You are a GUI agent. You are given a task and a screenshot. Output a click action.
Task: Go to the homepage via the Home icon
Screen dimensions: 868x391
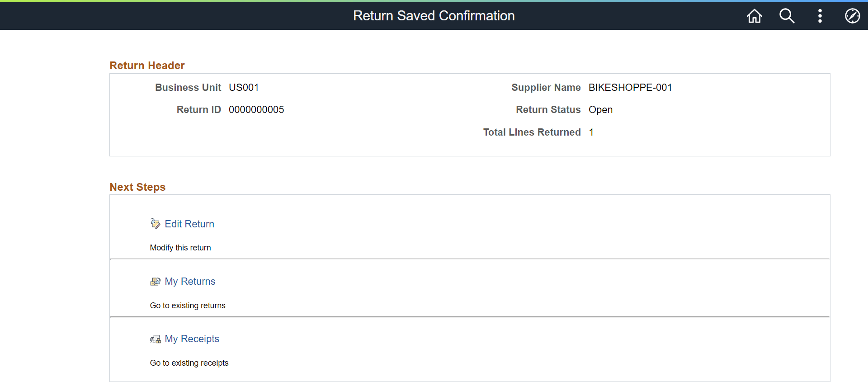[x=754, y=16]
